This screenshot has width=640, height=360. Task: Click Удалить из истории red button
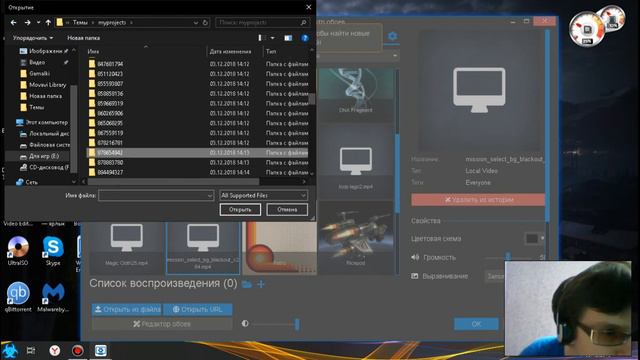(x=478, y=200)
